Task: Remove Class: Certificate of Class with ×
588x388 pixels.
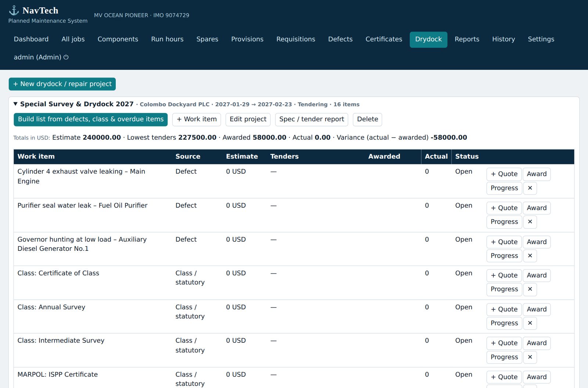Action: pos(530,289)
